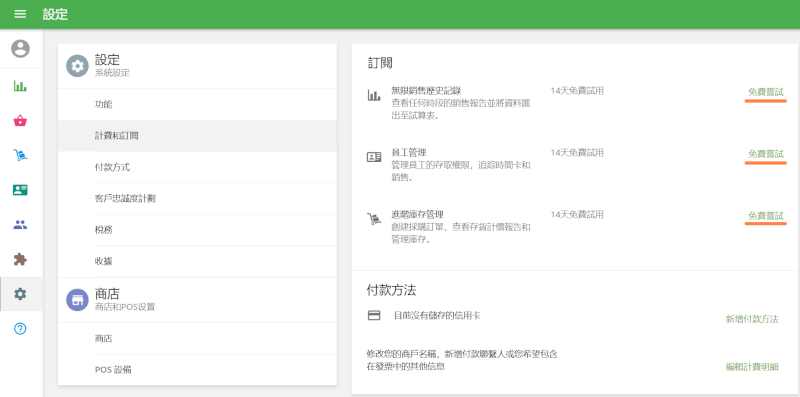Screen dimensions: 800x397
Task: Click 免費嘗試 for 無限銷售歷史記錄
Action: tap(765, 92)
